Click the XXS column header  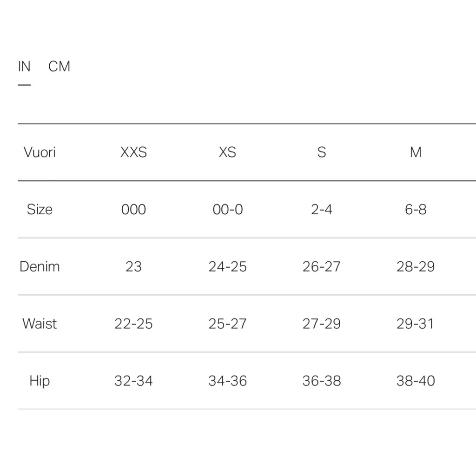(133, 152)
